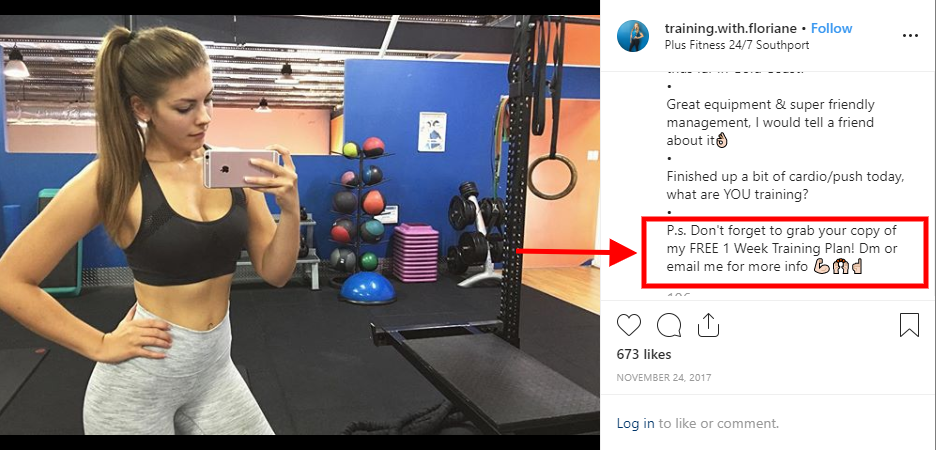Share the post using the upload arrow icon
This screenshot has width=936, height=450.
coord(708,325)
